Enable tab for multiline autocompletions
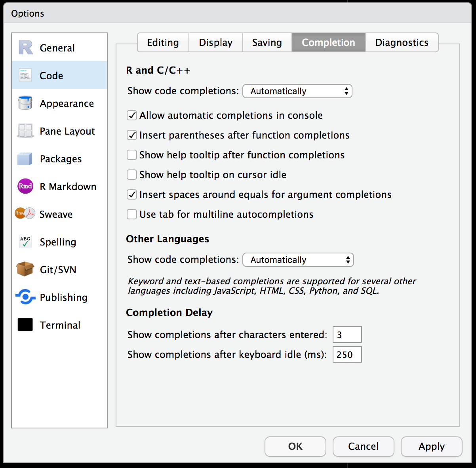Image resolution: width=476 pixels, height=468 pixels. [131, 214]
